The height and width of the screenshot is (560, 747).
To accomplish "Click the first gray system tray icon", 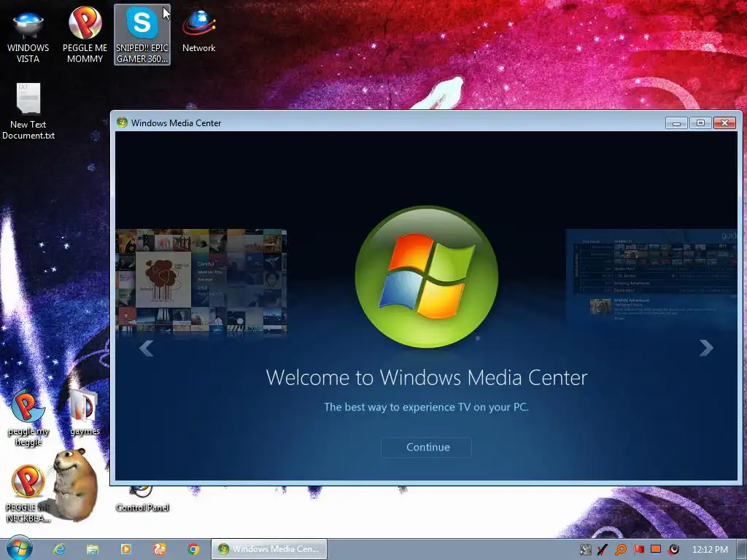I will pyautogui.click(x=586, y=550).
